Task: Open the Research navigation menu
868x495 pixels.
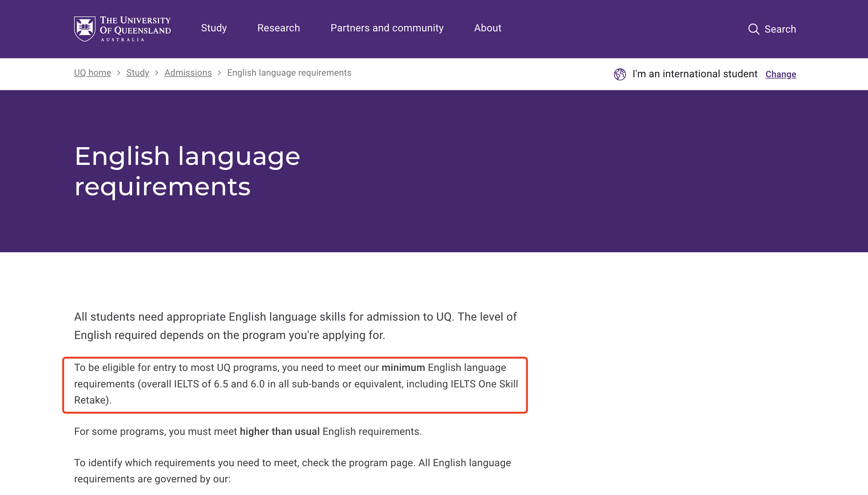Action: tap(278, 28)
